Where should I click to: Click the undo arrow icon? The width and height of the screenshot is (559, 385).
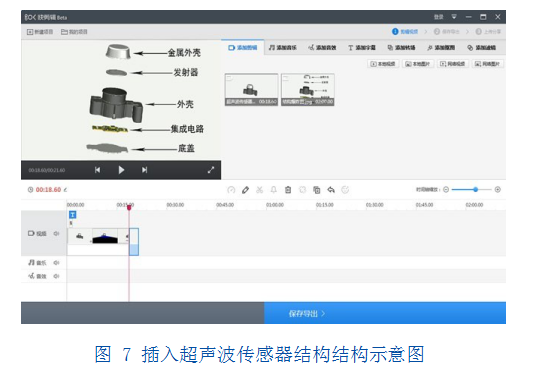(x=331, y=190)
